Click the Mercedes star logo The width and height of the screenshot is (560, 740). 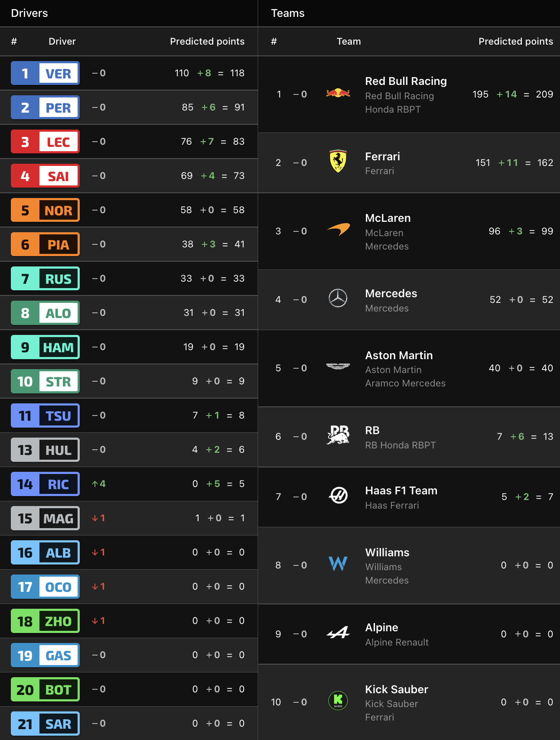[338, 299]
